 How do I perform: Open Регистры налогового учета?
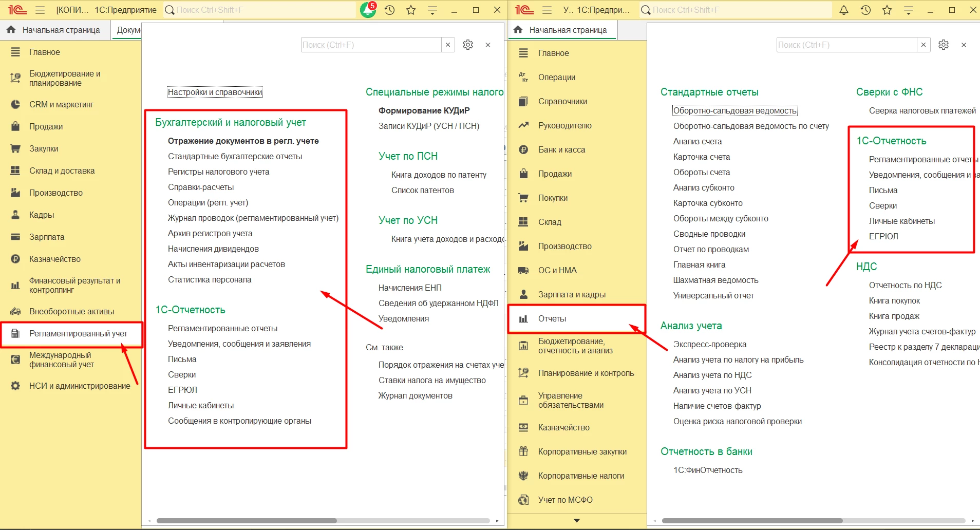click(219, 172)
